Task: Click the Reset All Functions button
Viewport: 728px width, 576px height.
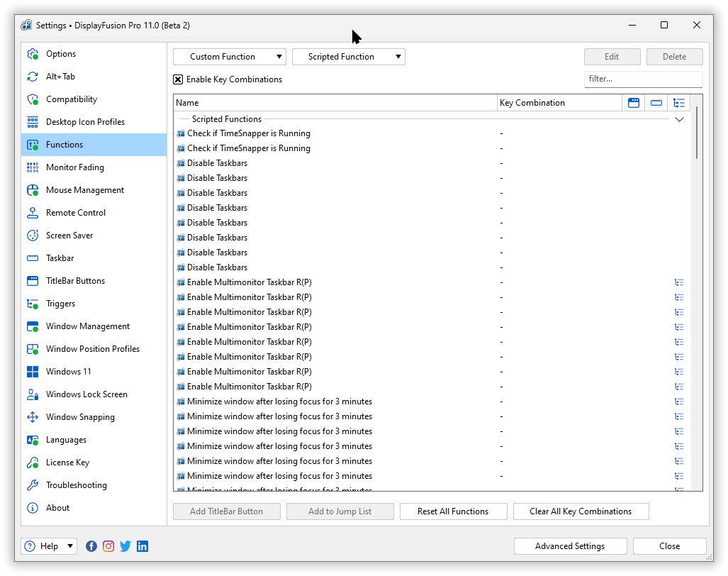Action: (453, 511)
